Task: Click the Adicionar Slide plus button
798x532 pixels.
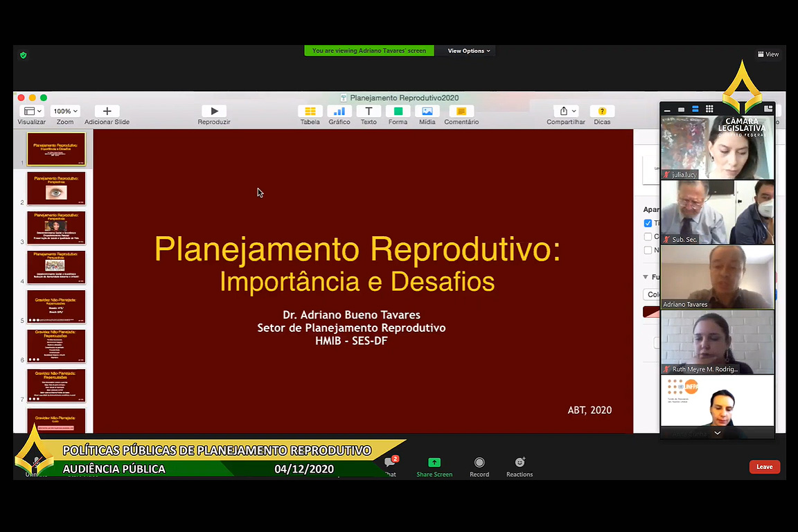Action: (107, 112)
